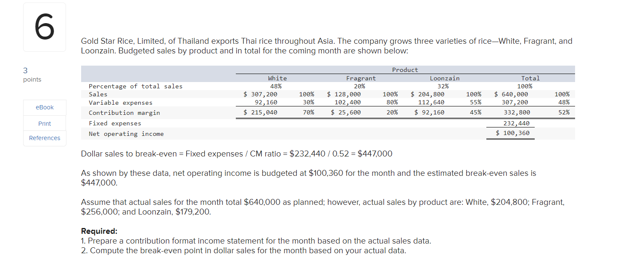Select the White column header
Screen dimensions: 644x265
coord(277,78)
